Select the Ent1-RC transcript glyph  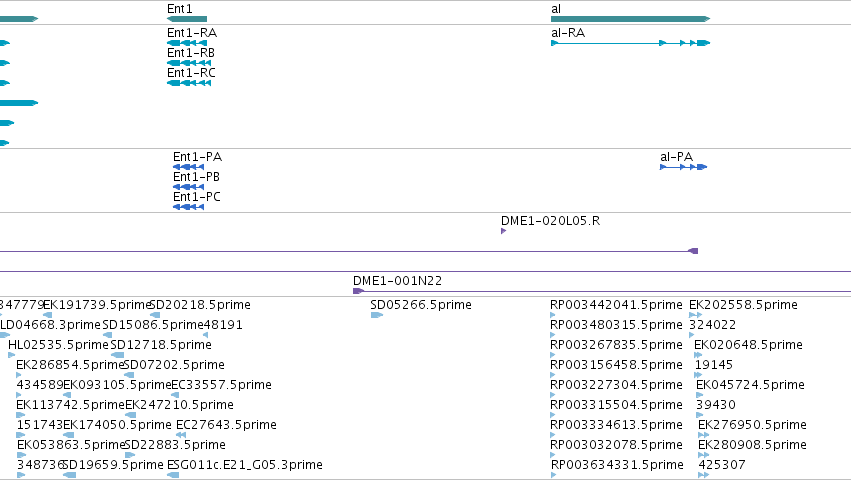[189, 83]
